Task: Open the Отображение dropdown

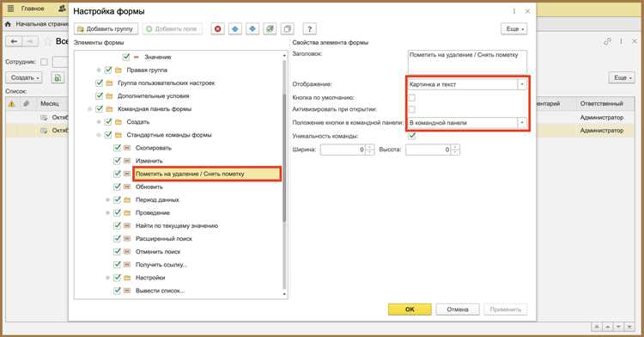Action: coord(521,84)
